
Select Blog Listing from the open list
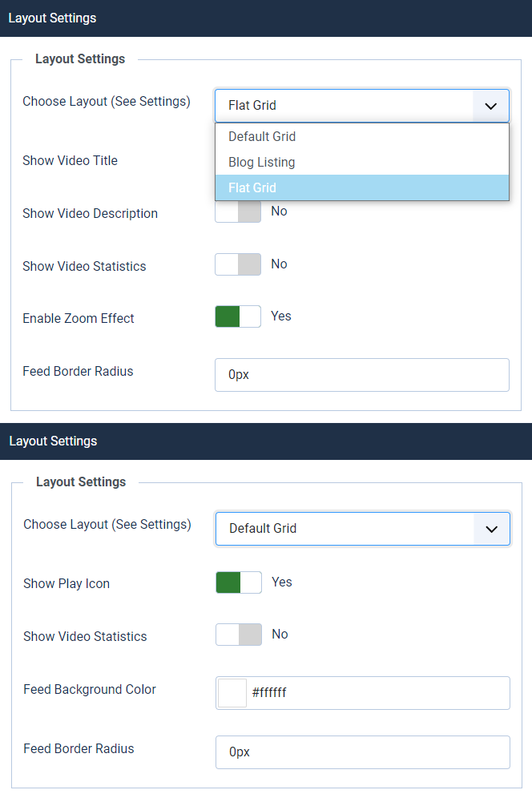pos(262,162)
